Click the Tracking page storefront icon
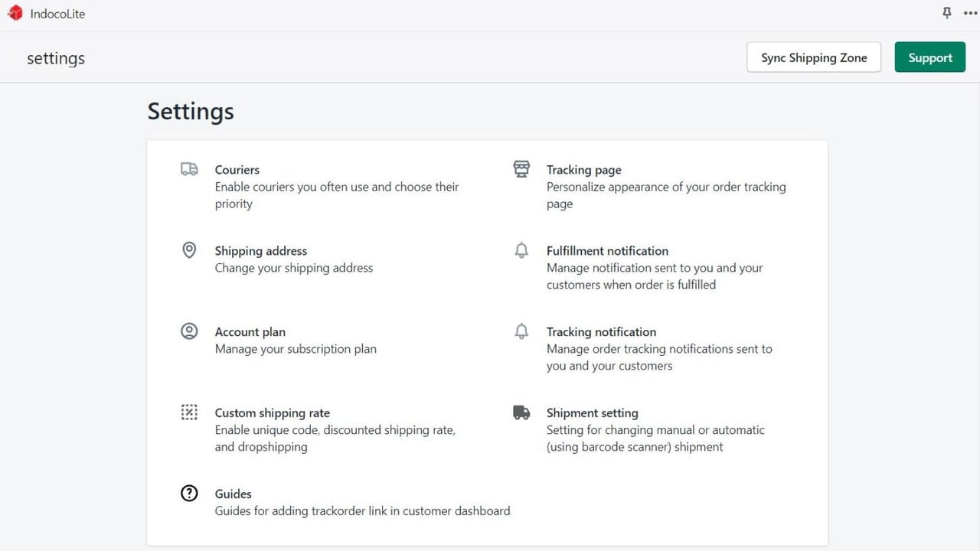The image size is (980, 551). point(521,169)
